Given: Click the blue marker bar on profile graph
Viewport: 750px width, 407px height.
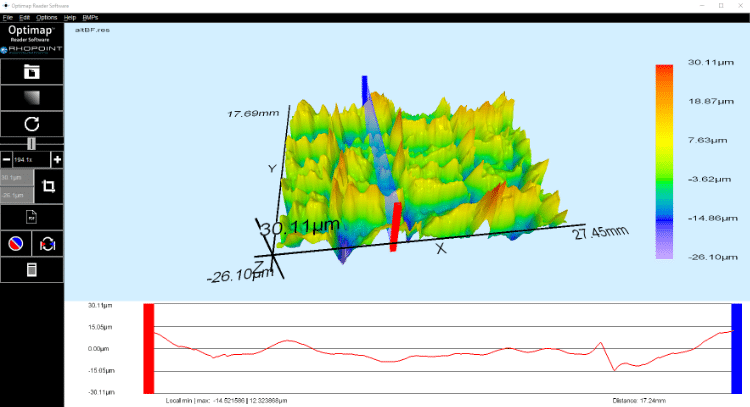Looking at the screenshot, I should 737,349.
